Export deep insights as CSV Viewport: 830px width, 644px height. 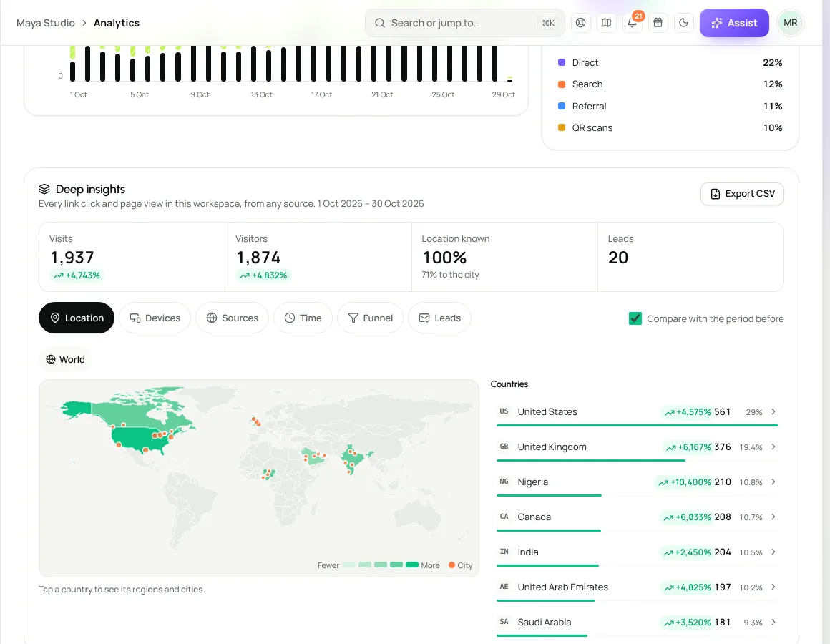[x=741, y=194]
